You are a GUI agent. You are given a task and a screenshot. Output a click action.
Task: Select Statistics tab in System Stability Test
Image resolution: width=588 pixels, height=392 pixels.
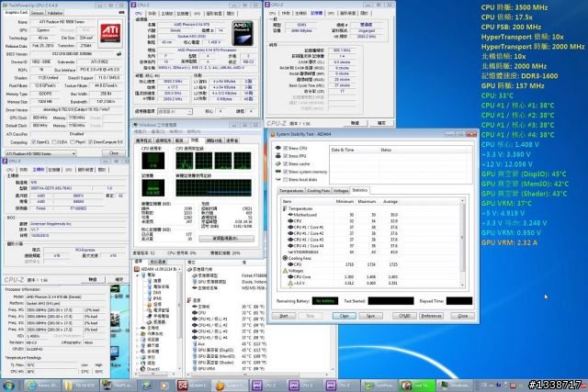coord(359,190)
